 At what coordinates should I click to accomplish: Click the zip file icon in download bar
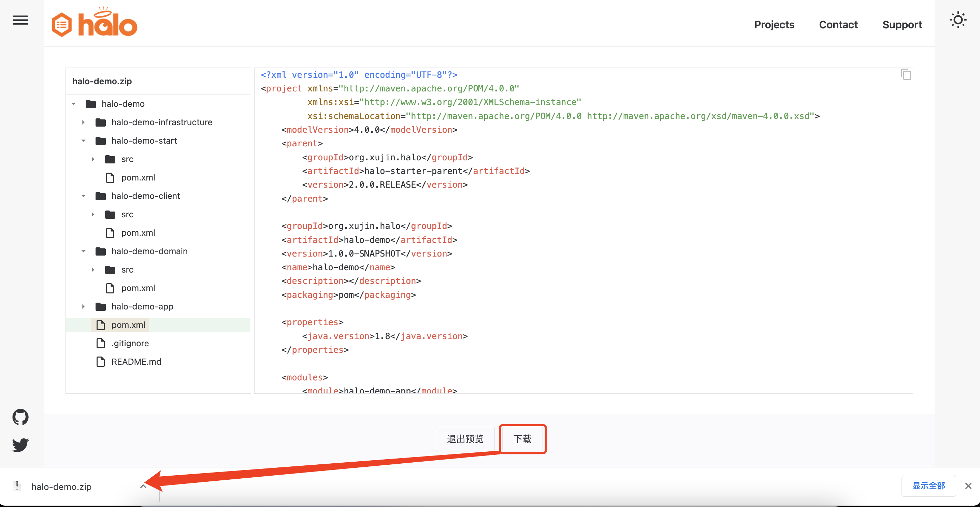[x=17, y=487]
